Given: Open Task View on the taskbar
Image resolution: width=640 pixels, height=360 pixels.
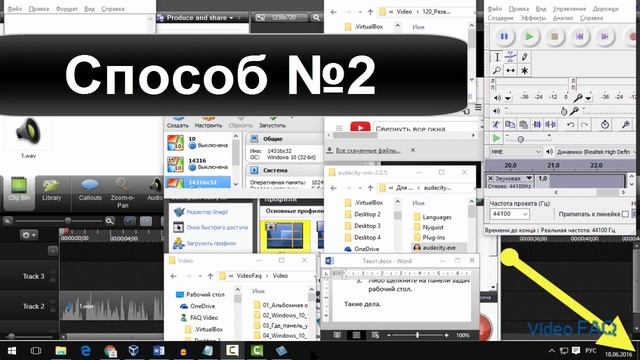Looking at the screenshot, I should tap(36, 351).
